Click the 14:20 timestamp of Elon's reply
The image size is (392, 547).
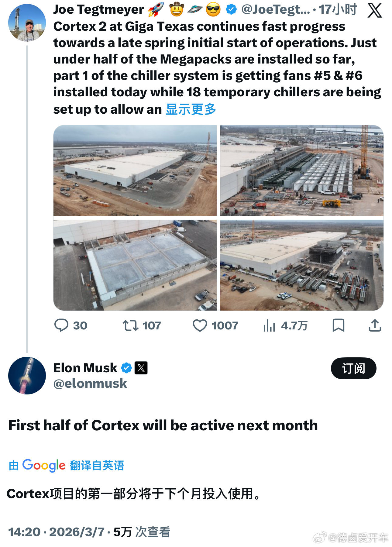pyautogui.click(x=22, y=531)
